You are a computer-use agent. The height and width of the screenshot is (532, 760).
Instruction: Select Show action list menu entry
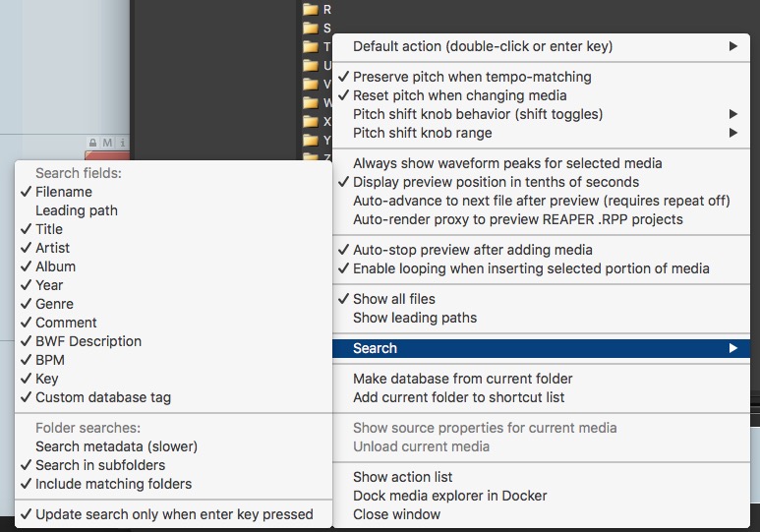point(402,477)
